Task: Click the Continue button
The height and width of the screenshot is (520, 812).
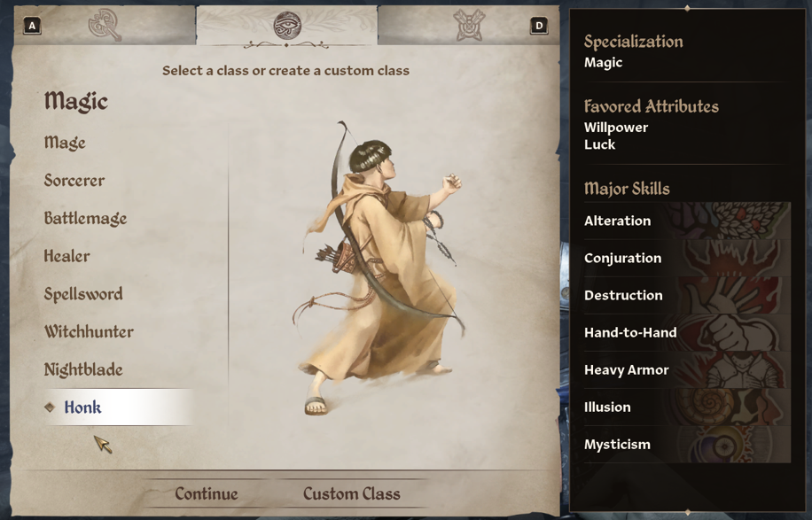Action: 207,493
